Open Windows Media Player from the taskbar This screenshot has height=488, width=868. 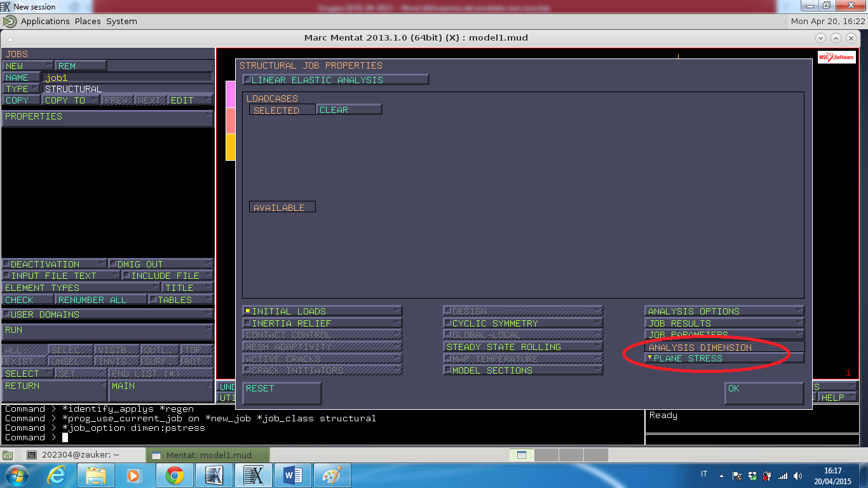[135, 475]
